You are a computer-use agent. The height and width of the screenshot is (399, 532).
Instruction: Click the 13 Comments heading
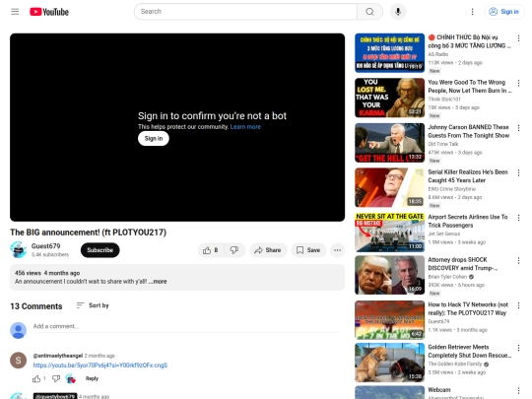tap(36, 306)
